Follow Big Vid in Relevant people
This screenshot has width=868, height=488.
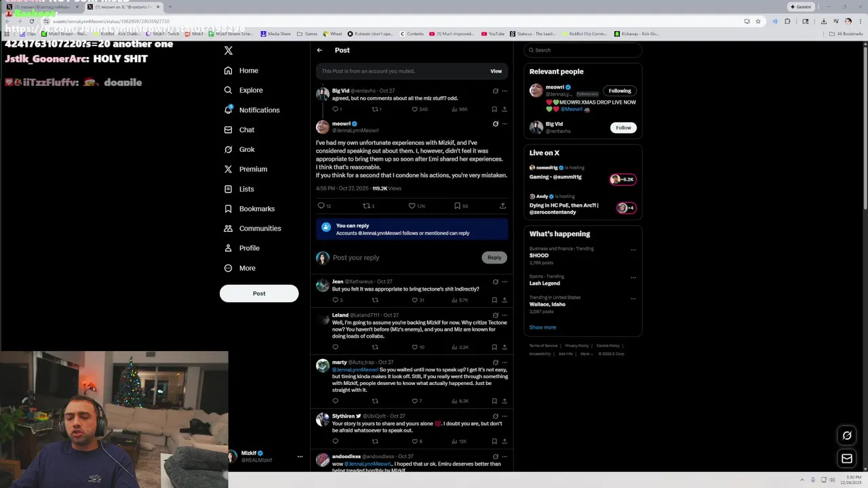pos(623,127)
